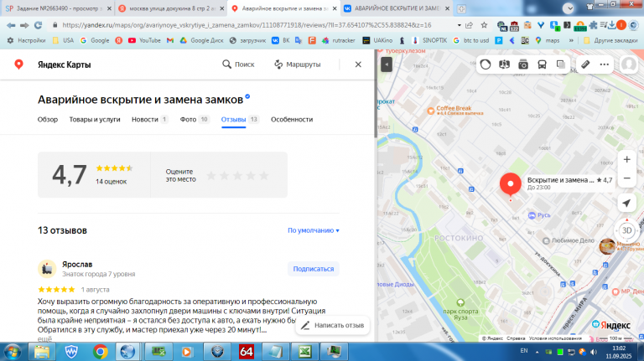
Task: Show public transport bus icon layer
Action: click(x=543, y=64)
